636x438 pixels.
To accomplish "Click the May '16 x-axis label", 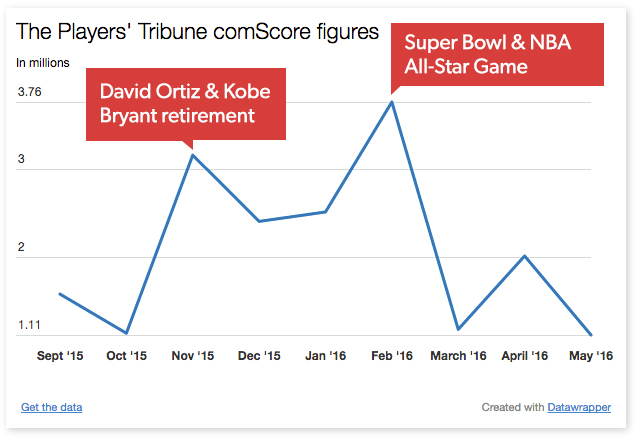I will click(591, 355).
